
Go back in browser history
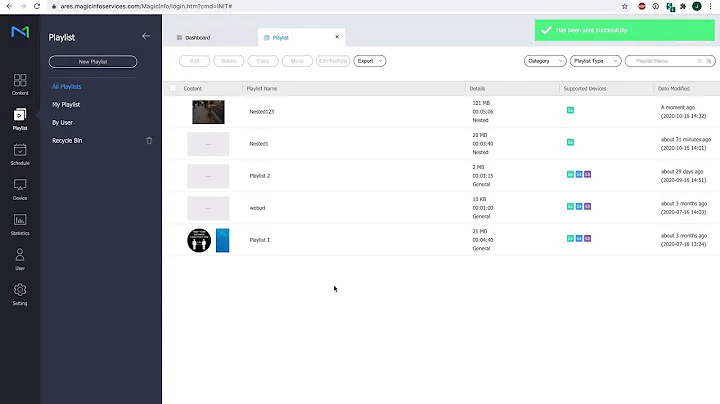tap(9, 6)
